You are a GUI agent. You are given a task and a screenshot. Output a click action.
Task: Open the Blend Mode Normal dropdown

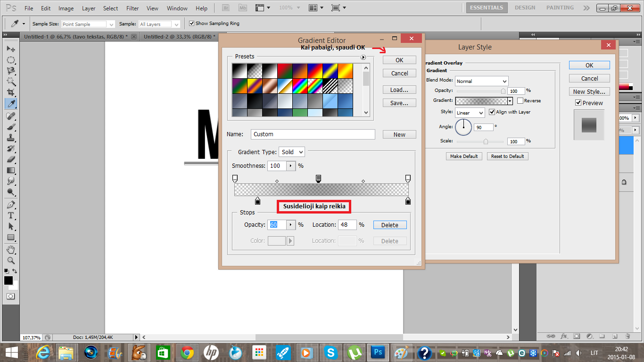point(481,81)
